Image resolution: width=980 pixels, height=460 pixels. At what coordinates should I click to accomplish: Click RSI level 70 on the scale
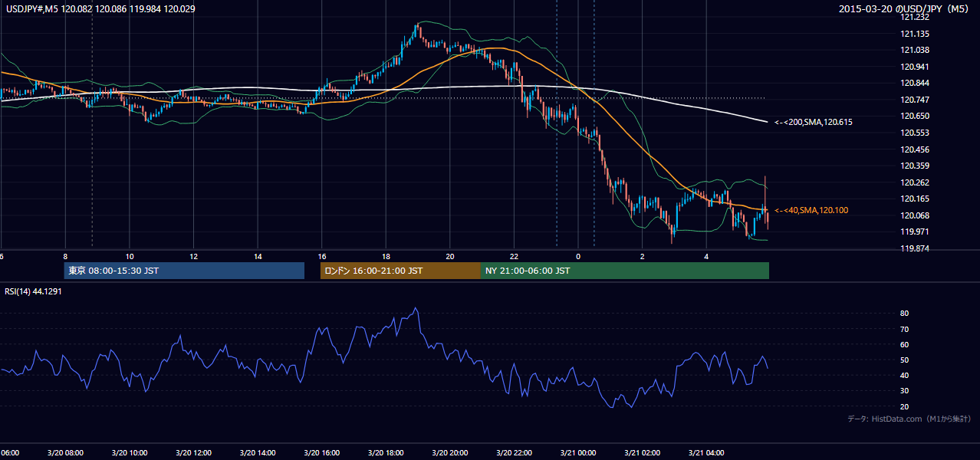pos(905,329)
